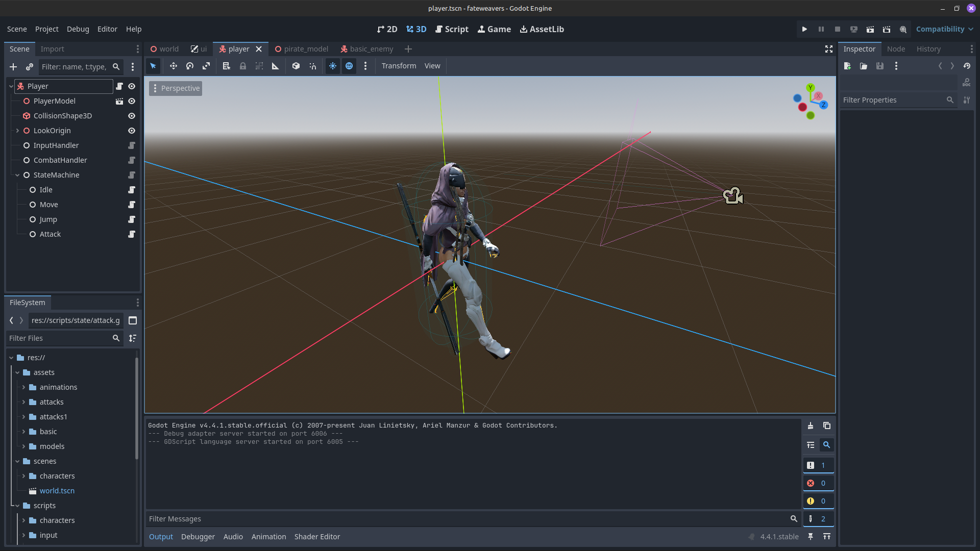980x551 pixels.
Task: Expand the LookOrigin node
Action: tap(17, 131)
